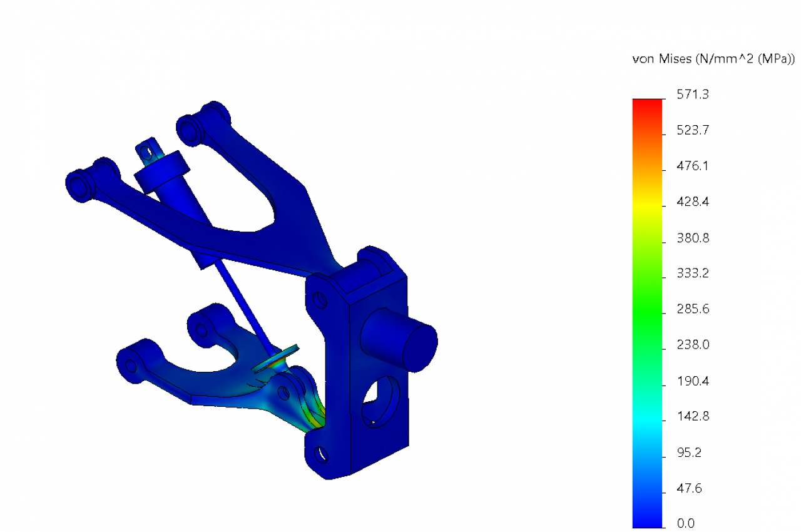801x532 pixels.
Task: Click the von Mises legend title
Action: 714,59
